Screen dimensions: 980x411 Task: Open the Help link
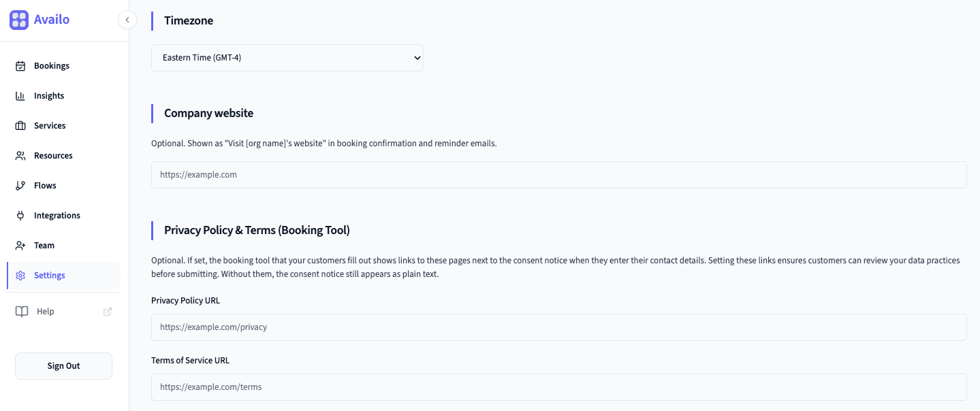(44, 311)
